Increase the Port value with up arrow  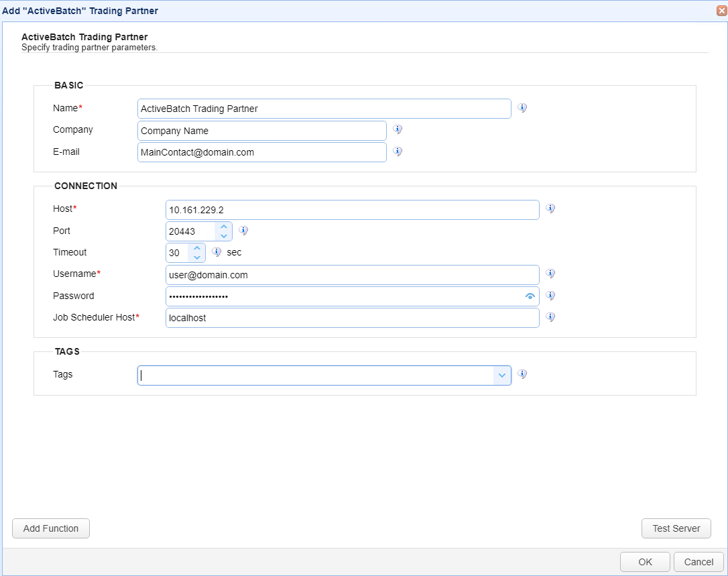tap(224, 227)
